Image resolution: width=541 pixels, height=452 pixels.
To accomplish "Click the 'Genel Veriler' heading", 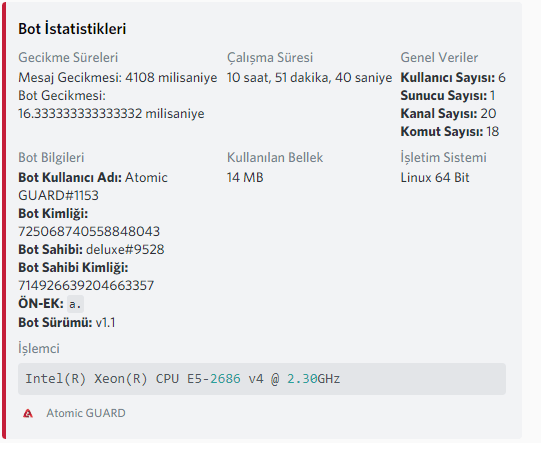I will [439, 57].
